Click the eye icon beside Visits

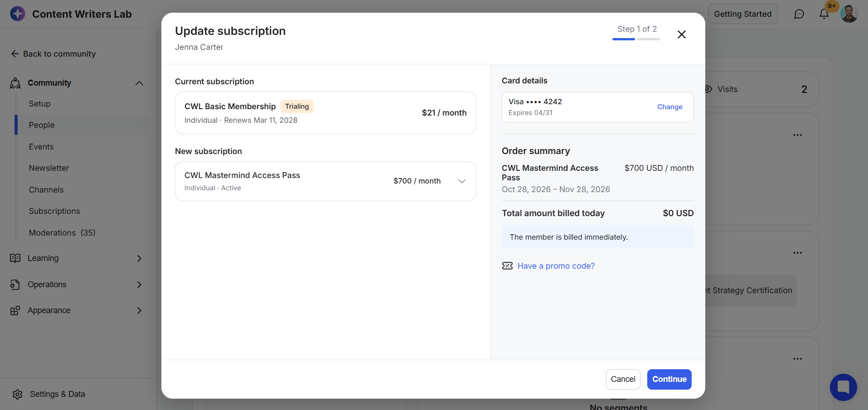pyautogui.click(x=708, y=89)
